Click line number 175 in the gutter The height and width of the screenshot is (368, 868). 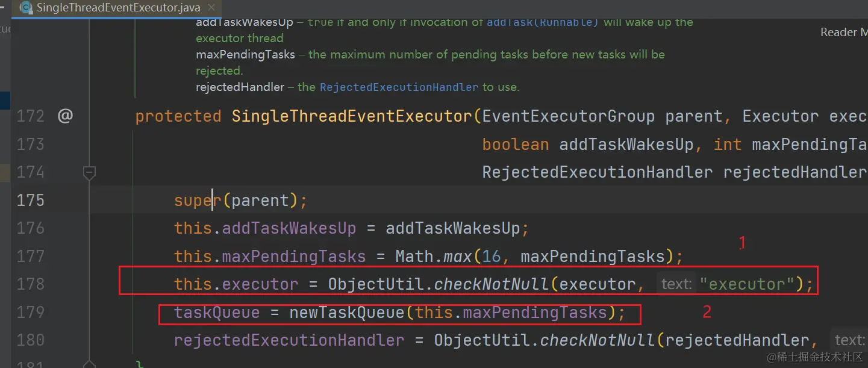click(x=30, y=200)
